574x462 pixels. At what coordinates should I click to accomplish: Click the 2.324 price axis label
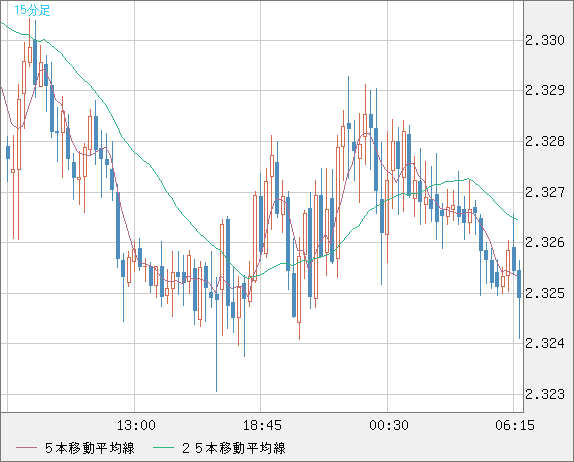pos(545,343)
